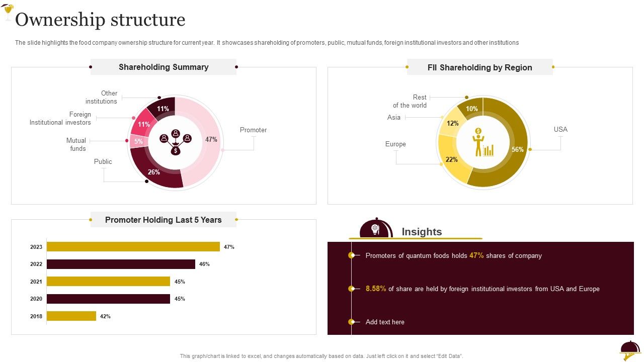Image resolution: width=644 pixels, height=362 pixels.
Task: Click the Promoter Holding Last 5 Years heading
Action: coord(164,220)
